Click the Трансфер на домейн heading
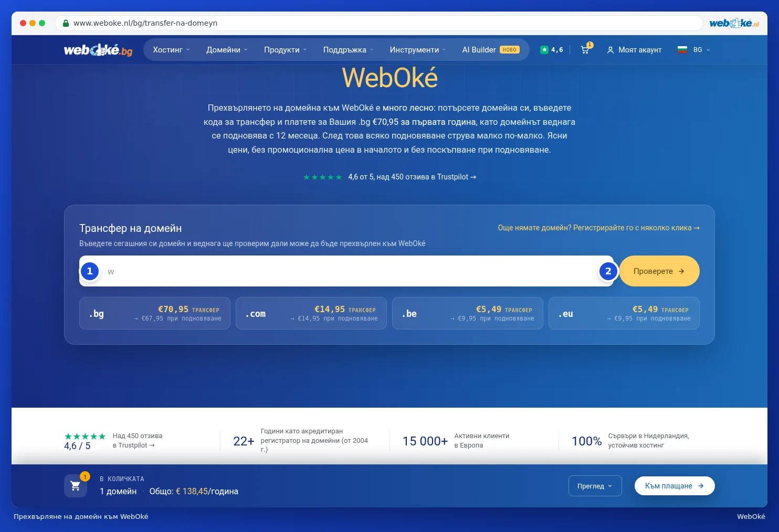This screenshot has height=532, width=779. tap(131, 228)
